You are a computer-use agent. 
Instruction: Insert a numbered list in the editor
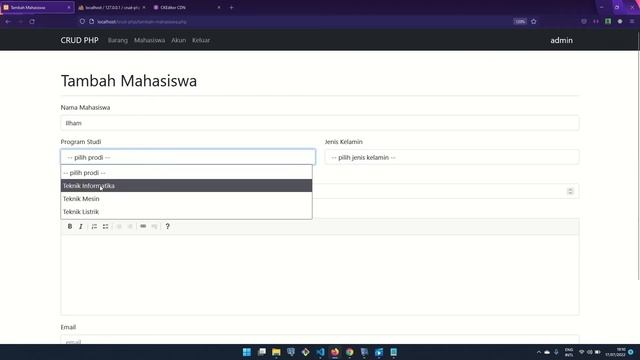(94, 226)
